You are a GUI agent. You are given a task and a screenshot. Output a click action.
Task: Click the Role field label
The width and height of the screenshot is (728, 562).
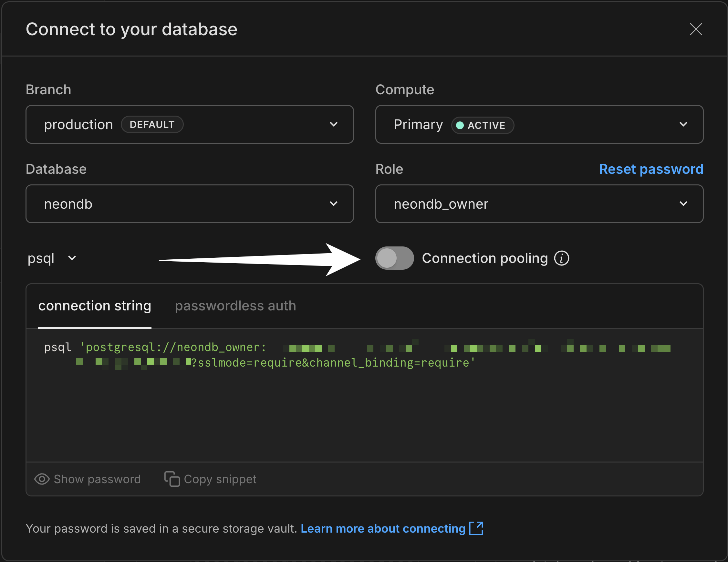[389, 169]
